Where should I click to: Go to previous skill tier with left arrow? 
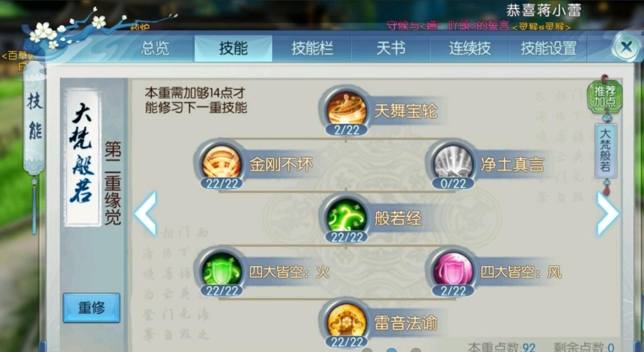(x=146, y=214)
